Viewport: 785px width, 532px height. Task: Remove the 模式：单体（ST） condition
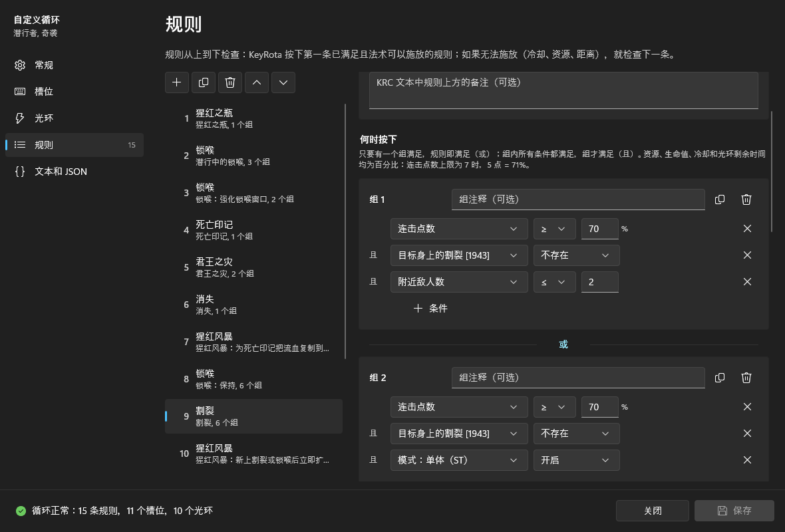(747, 460)
